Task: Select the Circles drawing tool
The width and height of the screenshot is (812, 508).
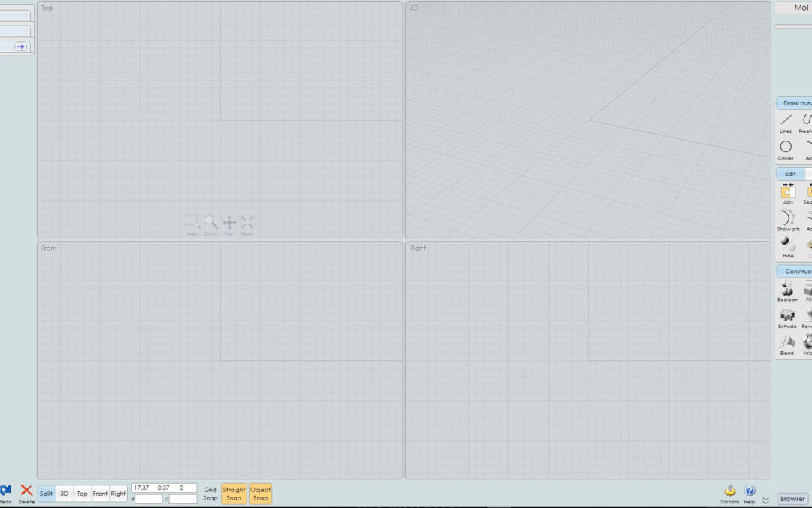Action: click(x=786, y=149)
